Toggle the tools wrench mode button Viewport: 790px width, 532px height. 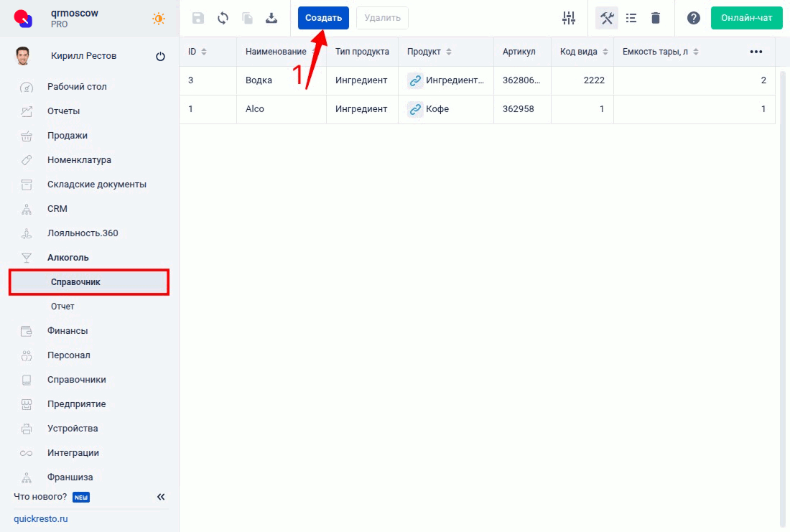[x=607, y=19]
